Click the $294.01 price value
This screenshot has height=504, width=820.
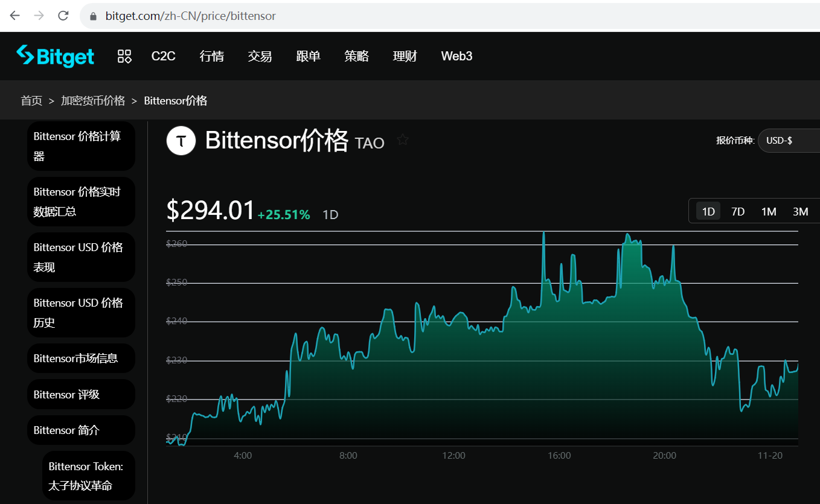(210, 210)
